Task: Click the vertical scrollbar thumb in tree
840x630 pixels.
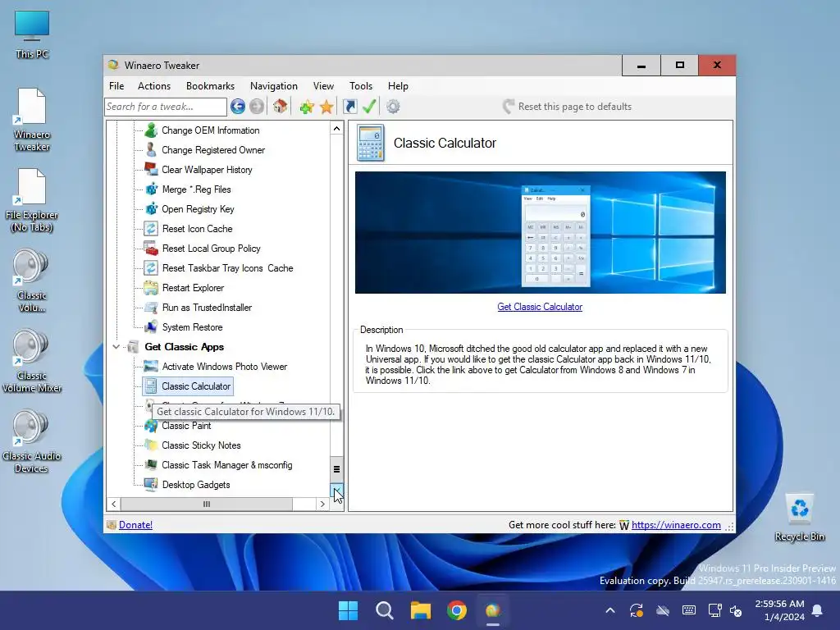Action: click(336, 469)
